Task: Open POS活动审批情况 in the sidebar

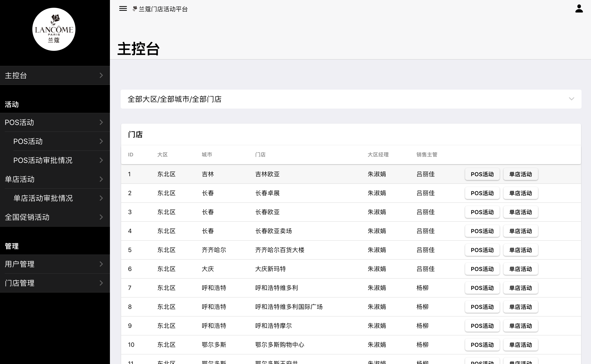Action: 43,160
